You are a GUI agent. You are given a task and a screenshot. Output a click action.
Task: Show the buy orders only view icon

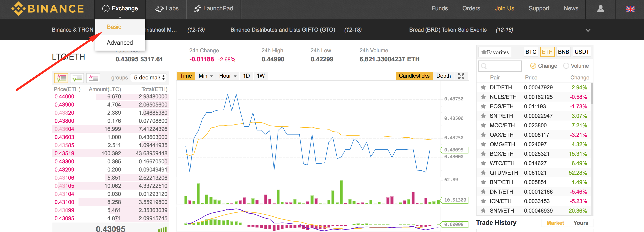click(77, 78)
